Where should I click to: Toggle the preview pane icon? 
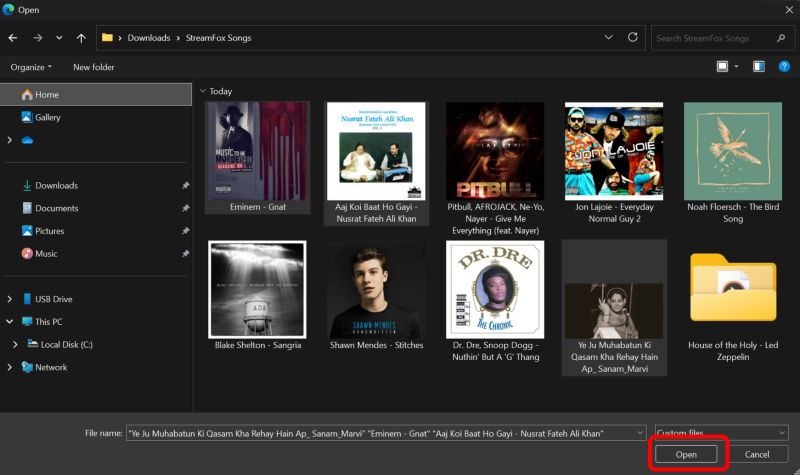click(x=759, y=67)
